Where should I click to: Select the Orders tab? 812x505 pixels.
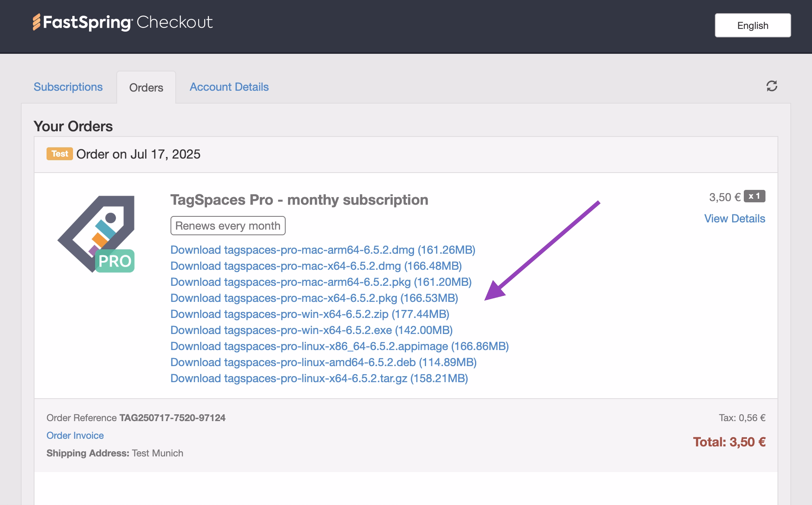pos(146,88)
